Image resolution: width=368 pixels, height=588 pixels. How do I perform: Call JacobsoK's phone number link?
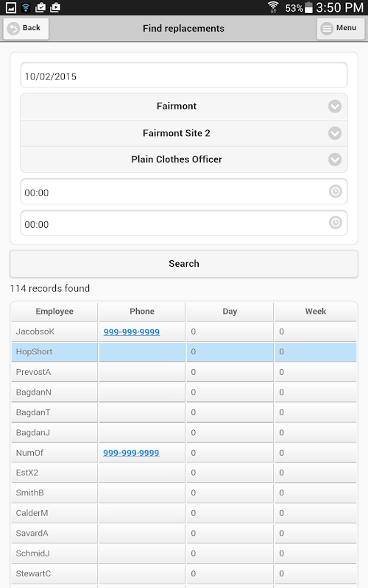[132, 332]
